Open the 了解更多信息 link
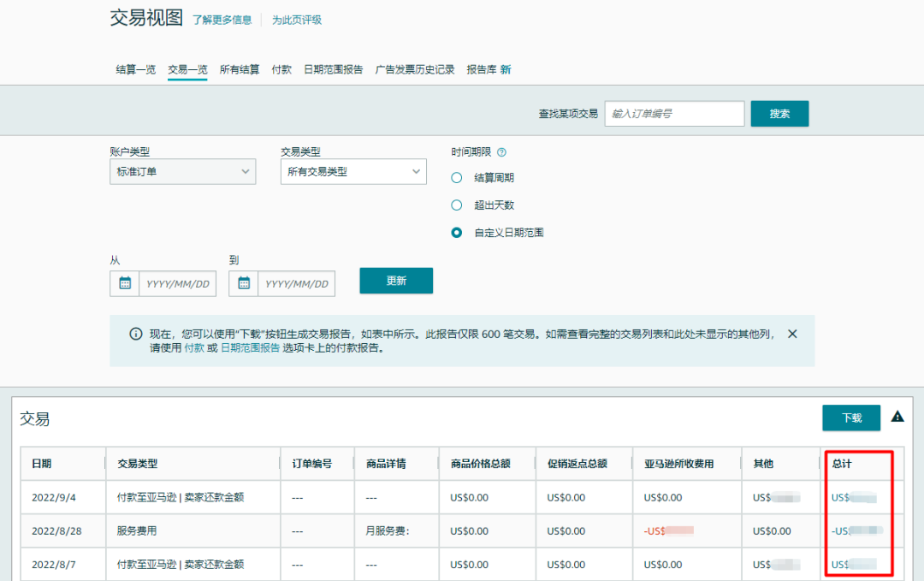924x581 pixels. coord(222,19)
